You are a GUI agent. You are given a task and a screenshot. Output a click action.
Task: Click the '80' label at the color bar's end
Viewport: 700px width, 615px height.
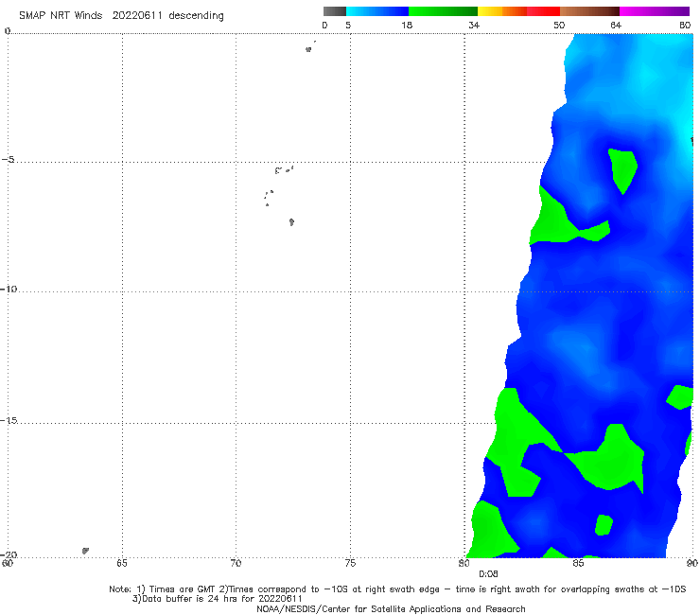(x=685, y=26)
